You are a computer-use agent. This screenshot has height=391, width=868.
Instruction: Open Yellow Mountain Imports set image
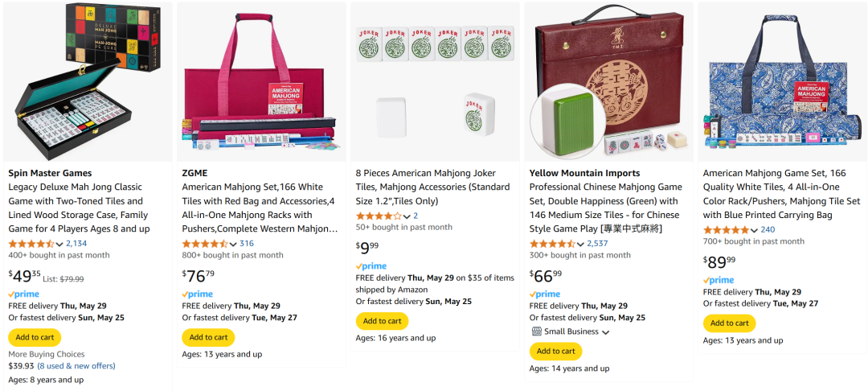tap(608, 81)
